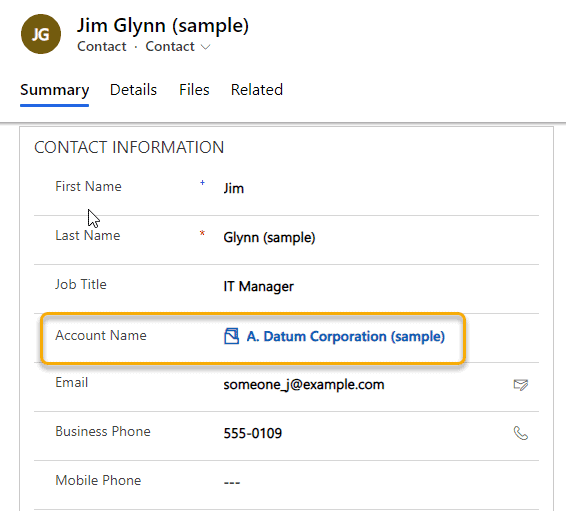Click the send email envelope icon
This screenshot has height=511, width=566.
[x=521, y=385]
